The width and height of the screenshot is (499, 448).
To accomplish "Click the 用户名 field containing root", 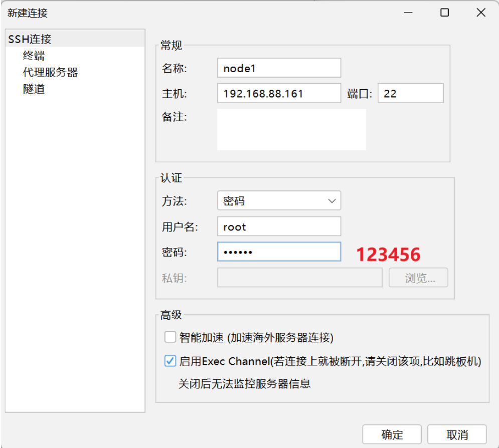I will tap(279, 227).
